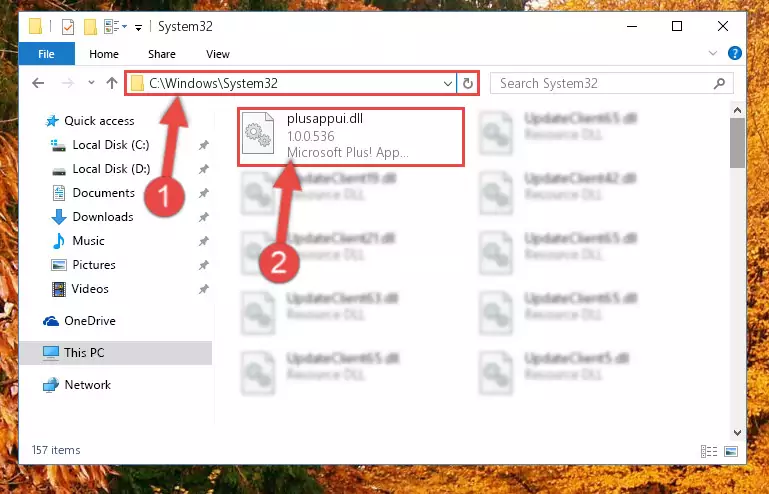Click the scrollbar up arrow
This screenshot has height=494, width=769.
point(737,110)
